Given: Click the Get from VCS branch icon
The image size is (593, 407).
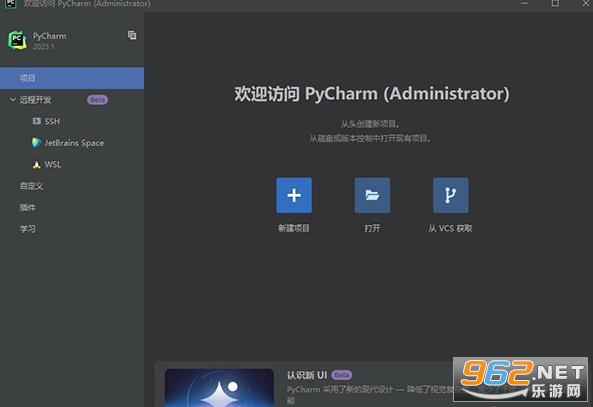Looking at the screenshot, I should pos(450,195).
